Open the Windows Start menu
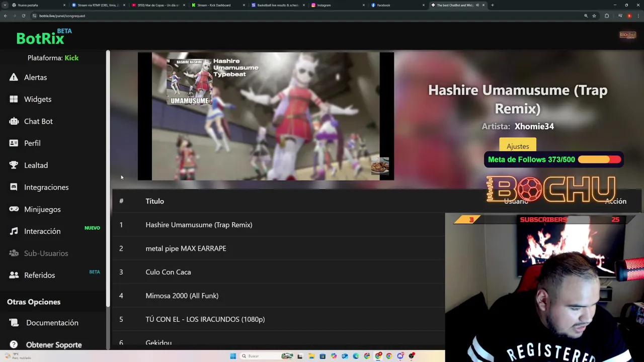The height and width of the screenshot is (362, 644). [233, 356]
